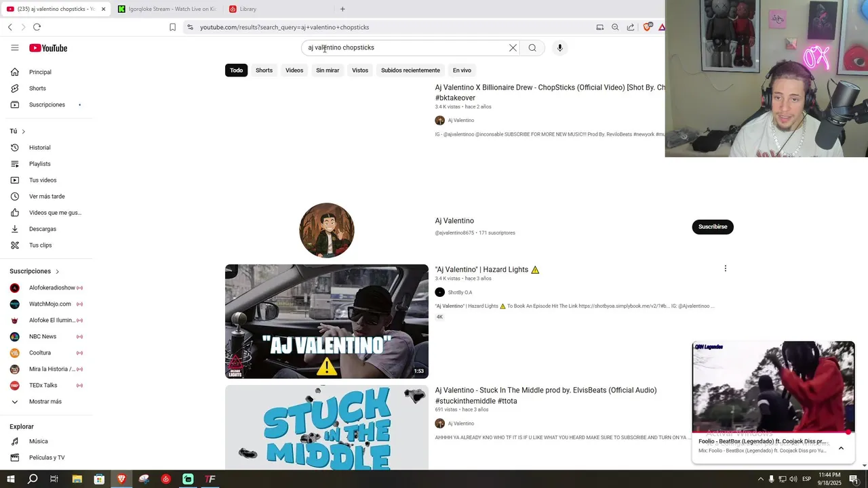
Task: Open the Aj Valentino channel name link
Action: click(x=454, y=221)
